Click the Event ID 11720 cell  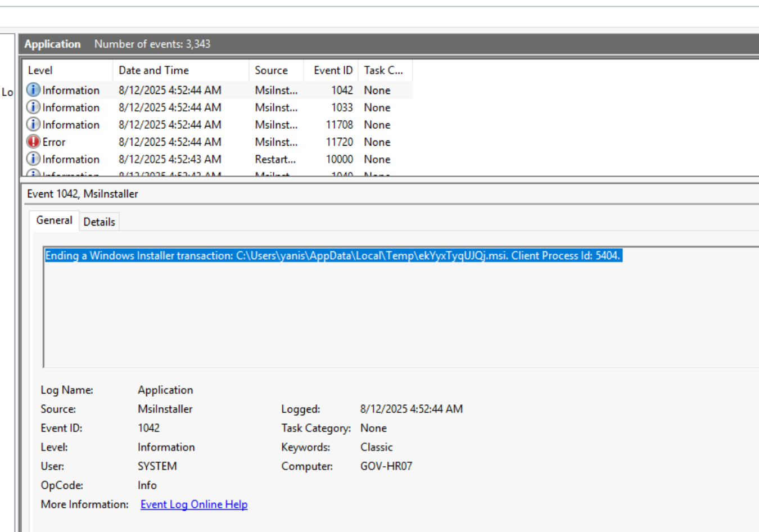[x=340, y=142]
